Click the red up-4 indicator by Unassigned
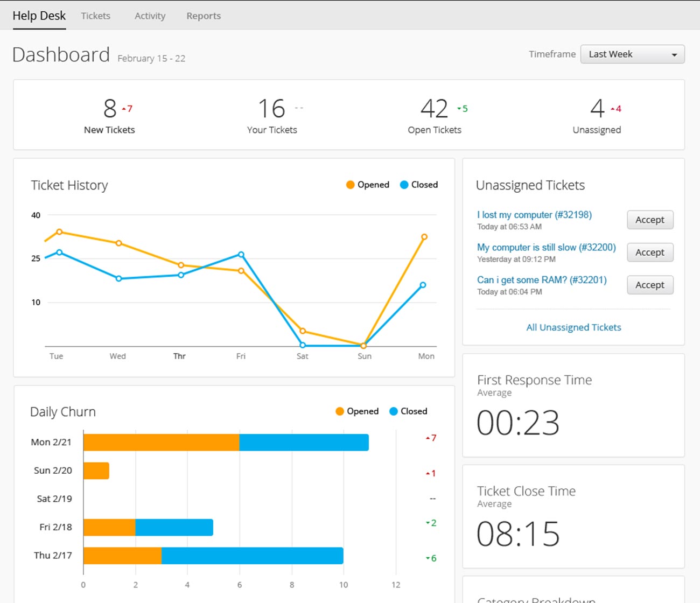 tap(616, 109)
